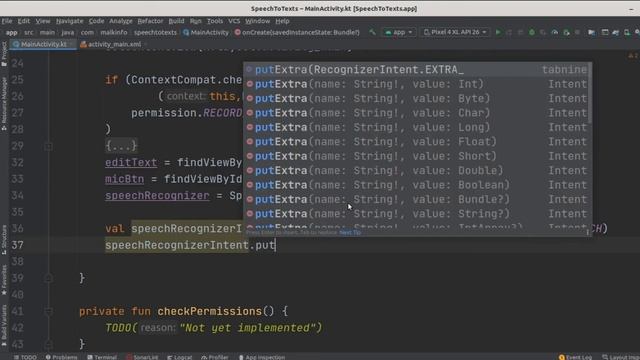Switch to the activity_main.xml editor tab
Image resolution: width=640 pixels, height=360 pixels.
[x=111, y=44]
